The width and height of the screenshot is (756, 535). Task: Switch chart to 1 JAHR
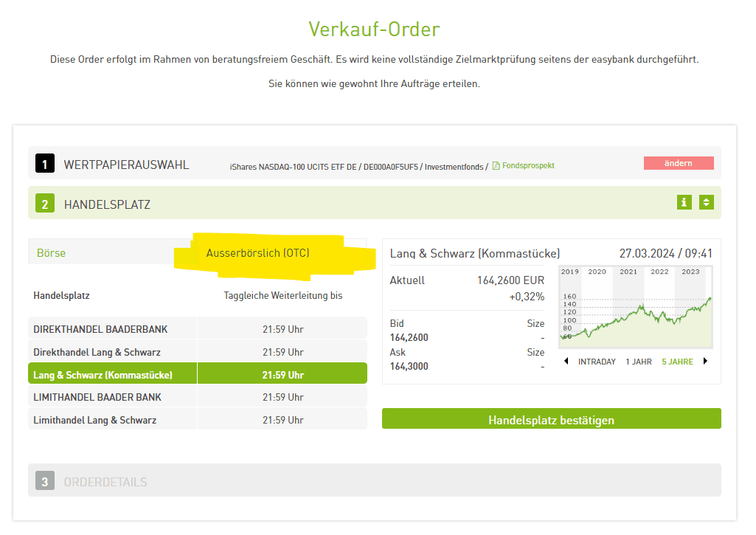(638, 362)
